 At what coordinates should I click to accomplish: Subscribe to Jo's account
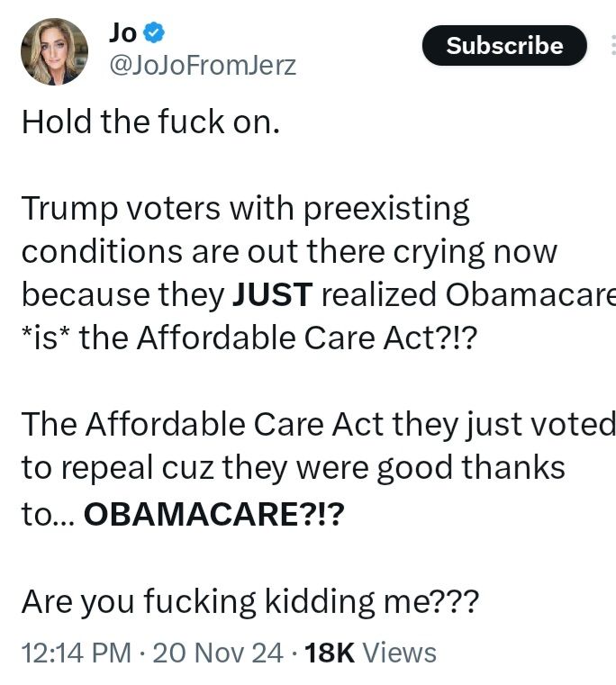point(504,45)
